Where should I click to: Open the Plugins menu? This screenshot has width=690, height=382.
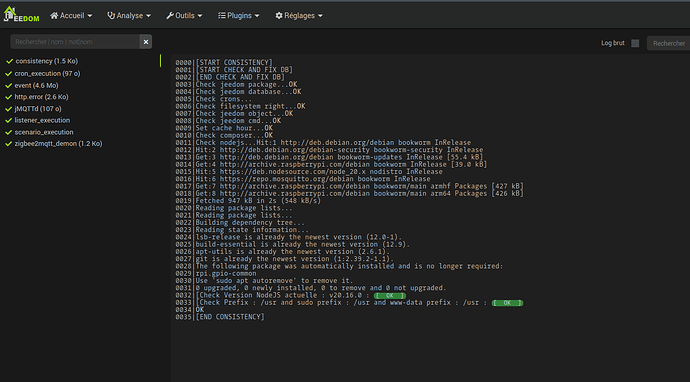point(239,15)
